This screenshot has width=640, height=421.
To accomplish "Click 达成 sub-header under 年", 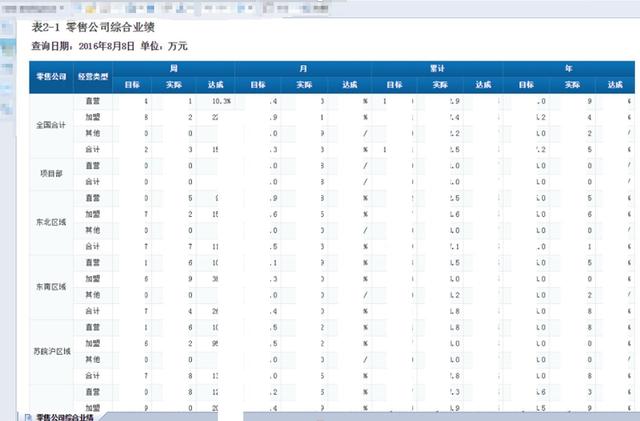I will 615,85.
